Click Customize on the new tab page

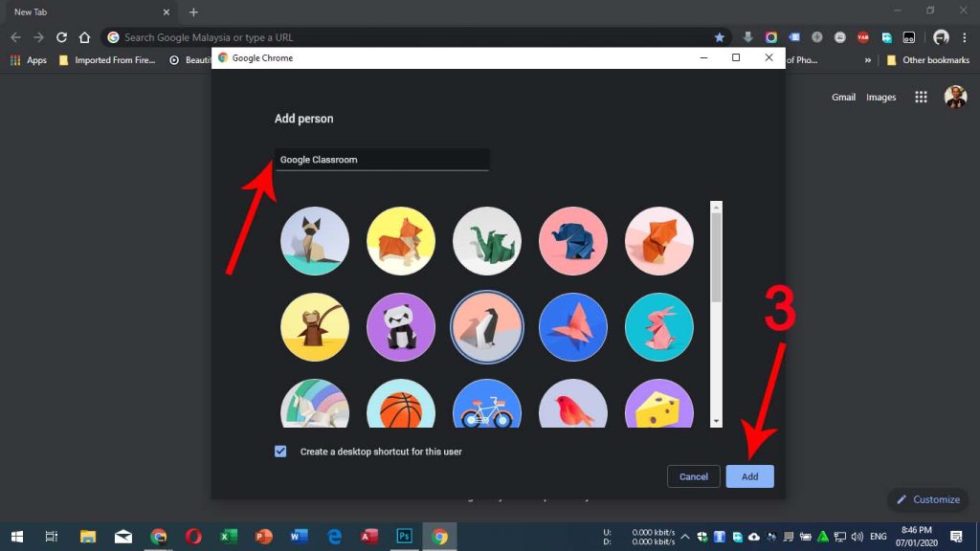[928, 499]
